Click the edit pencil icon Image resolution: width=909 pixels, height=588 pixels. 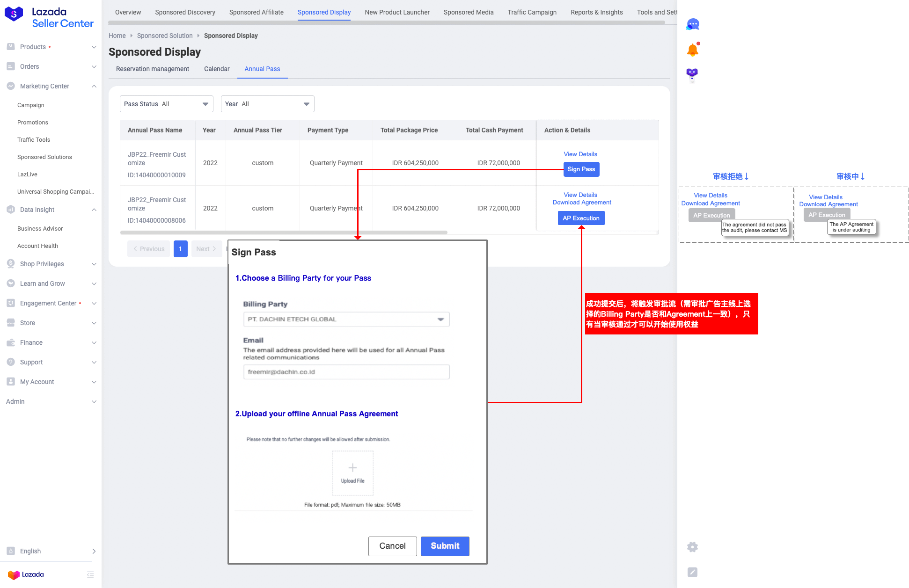coord(692,572)
